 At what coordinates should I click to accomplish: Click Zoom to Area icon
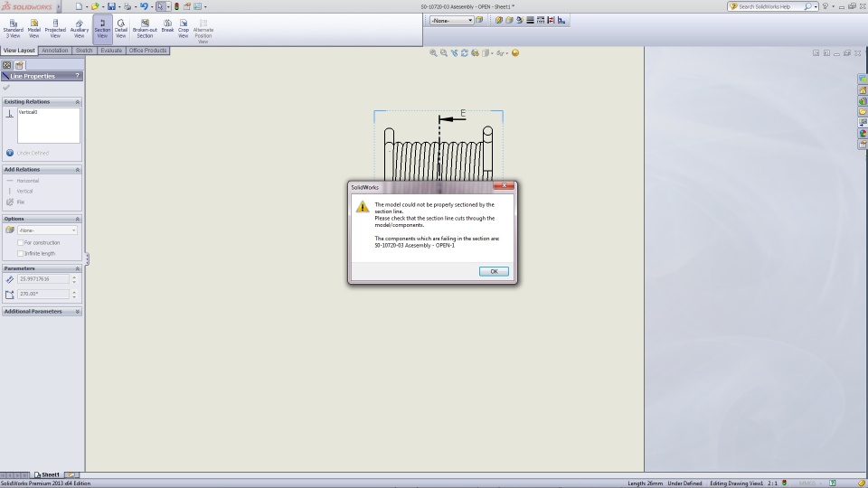444,53
